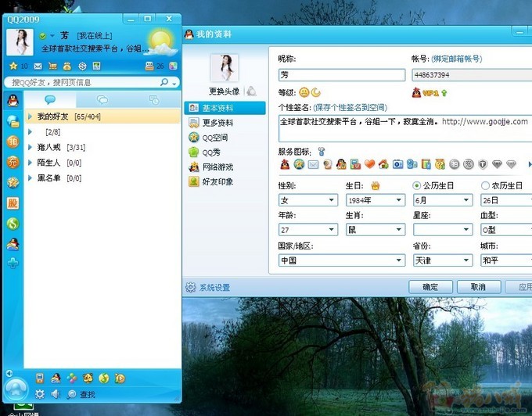532x416 pixels.
Task: Open the 系统设置 link
Action: (x=214, y=288)
